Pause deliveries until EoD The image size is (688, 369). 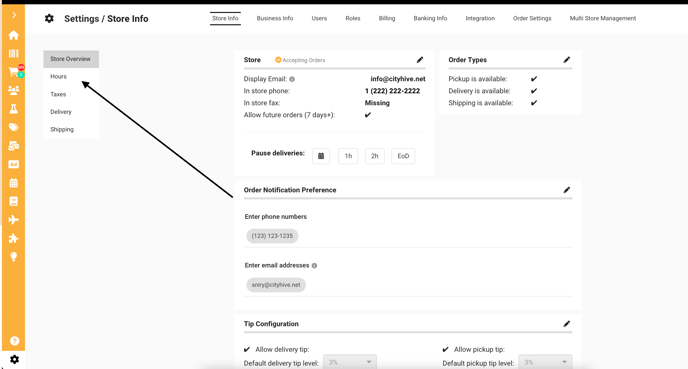click(x=403, y=156)
